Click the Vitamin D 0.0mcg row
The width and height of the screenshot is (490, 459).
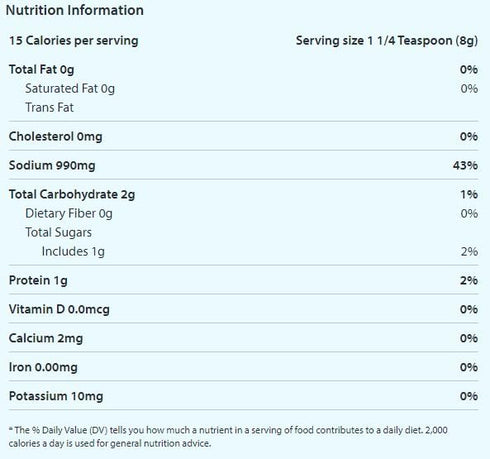click(x=243, y=309)
